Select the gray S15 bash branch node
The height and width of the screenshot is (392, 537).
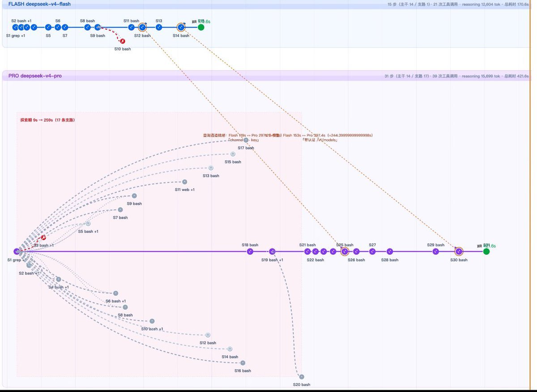coord(233,154)
